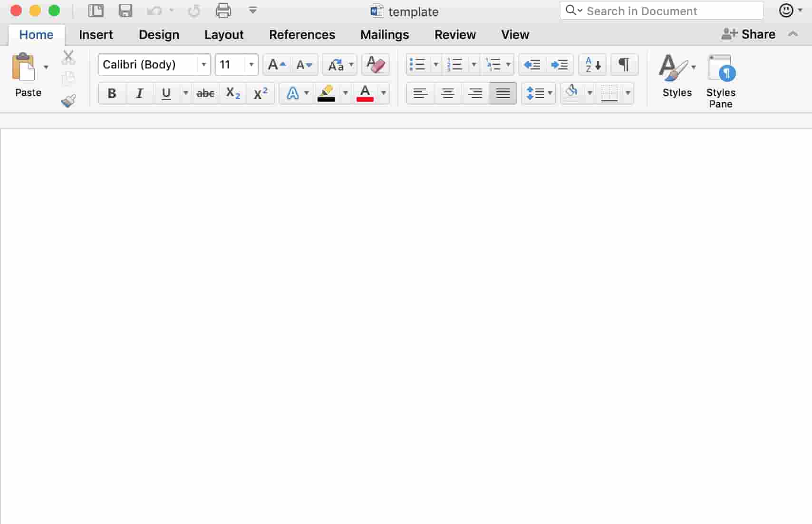
Task: Clear all formatting with eraser icon
Action: click(376, 65)
